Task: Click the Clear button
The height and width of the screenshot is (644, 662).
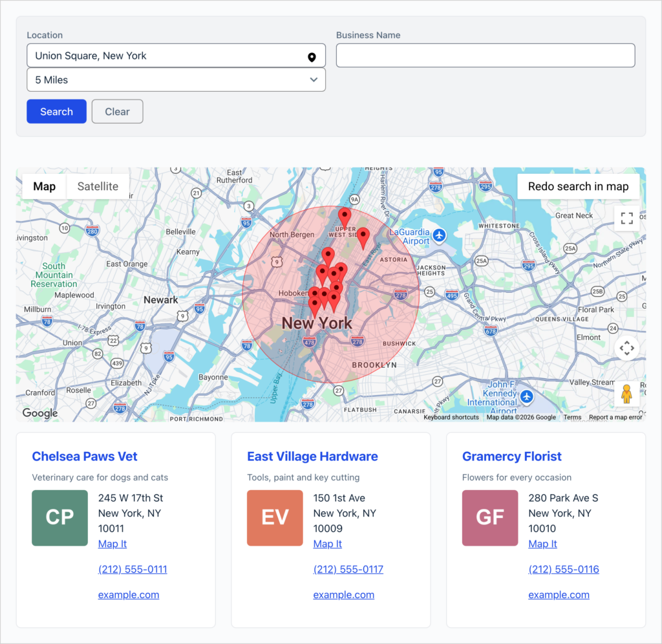Action: tap(118, 111)
